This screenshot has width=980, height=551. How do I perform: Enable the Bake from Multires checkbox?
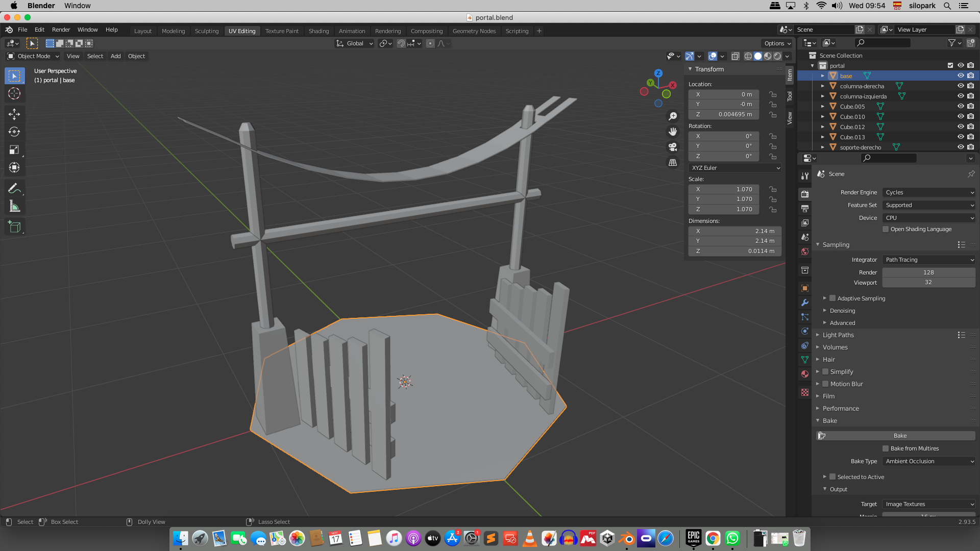pyautogui.click(x=886, y=448)
